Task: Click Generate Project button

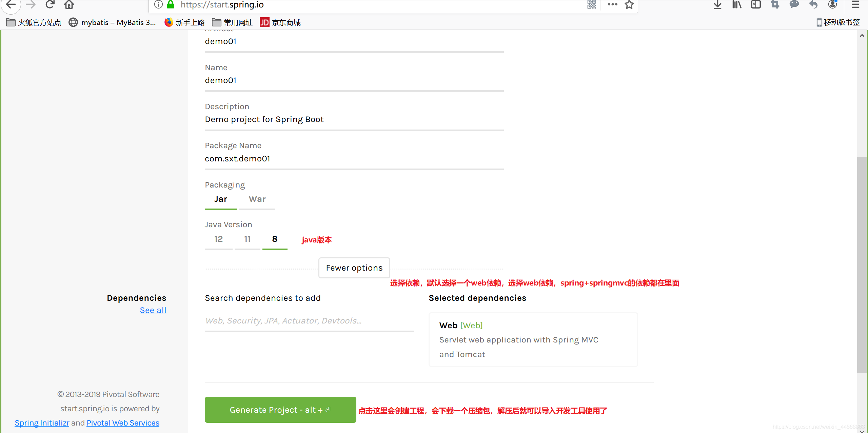Action: [281, 410]
